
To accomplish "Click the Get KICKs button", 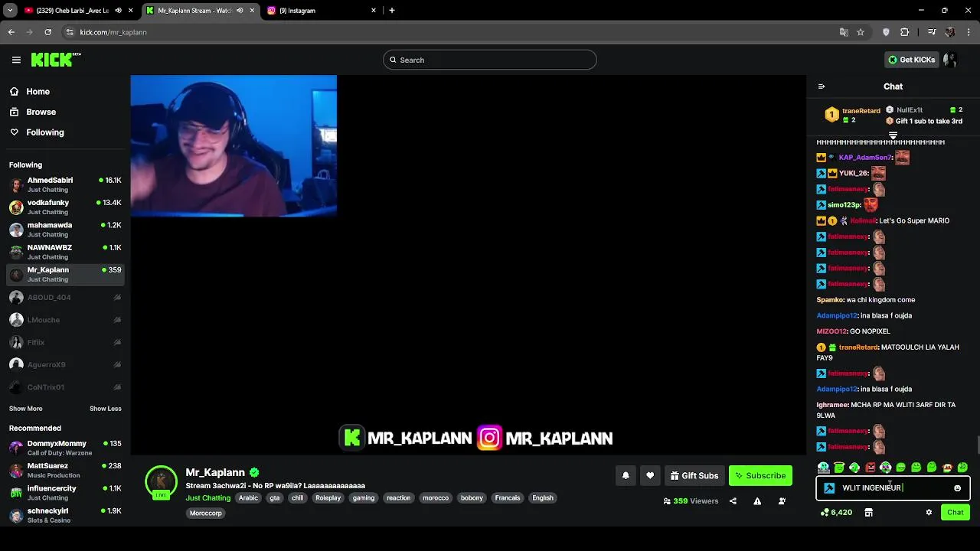I will (x=911, y=60).
